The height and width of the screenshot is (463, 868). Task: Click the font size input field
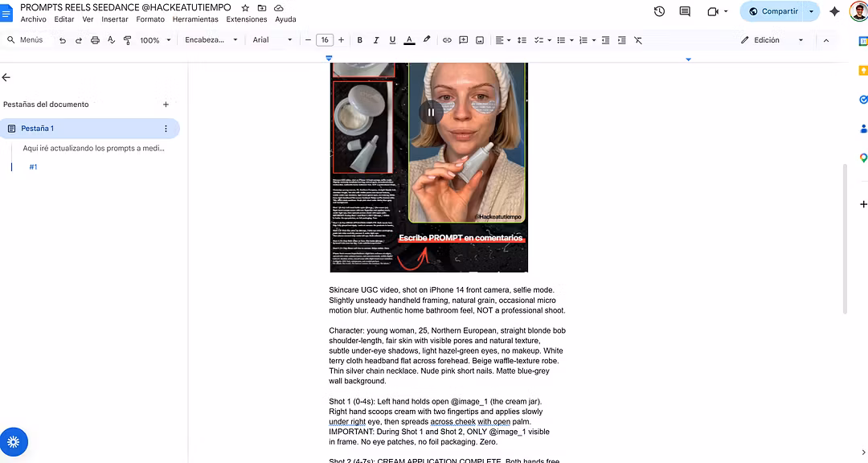[x=324, y=39]
